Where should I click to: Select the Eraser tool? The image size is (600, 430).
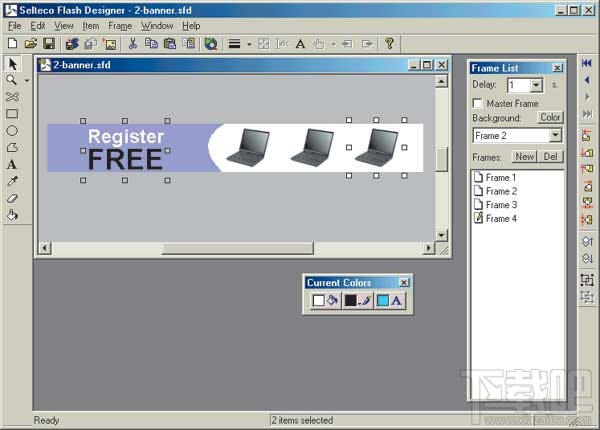tap(12, 198)
